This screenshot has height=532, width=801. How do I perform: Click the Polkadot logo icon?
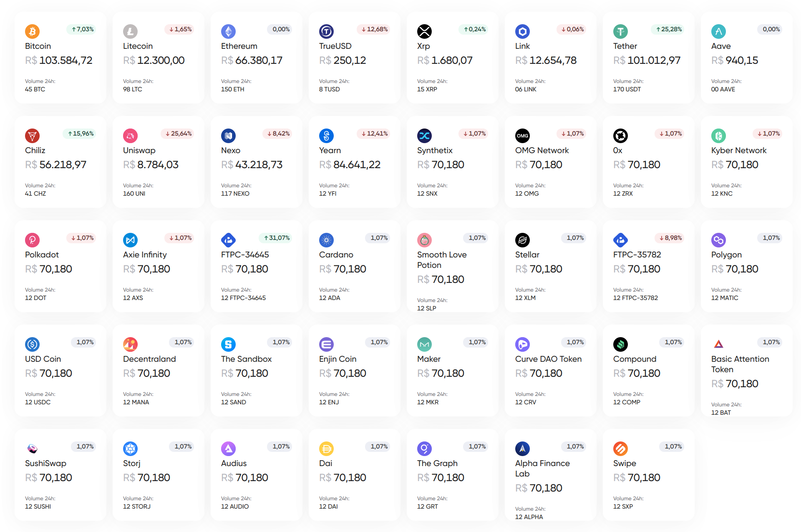[x=32, y=240]
